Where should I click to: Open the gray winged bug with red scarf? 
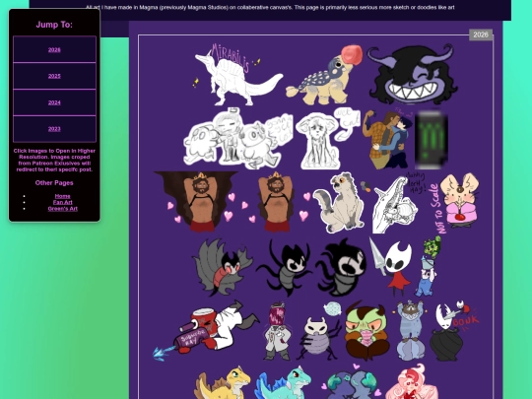point(223,267)
